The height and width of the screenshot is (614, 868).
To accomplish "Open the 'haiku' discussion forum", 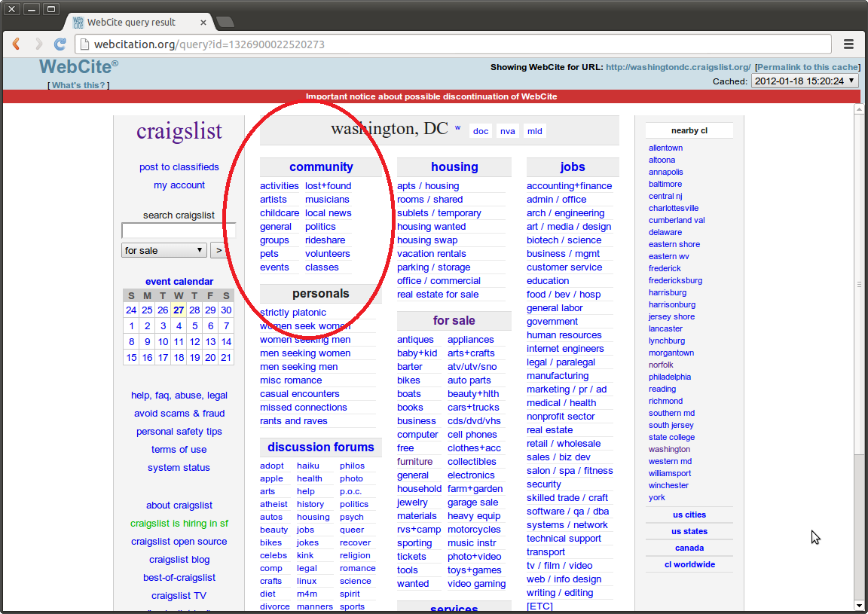I will click(x=307, y=466).
